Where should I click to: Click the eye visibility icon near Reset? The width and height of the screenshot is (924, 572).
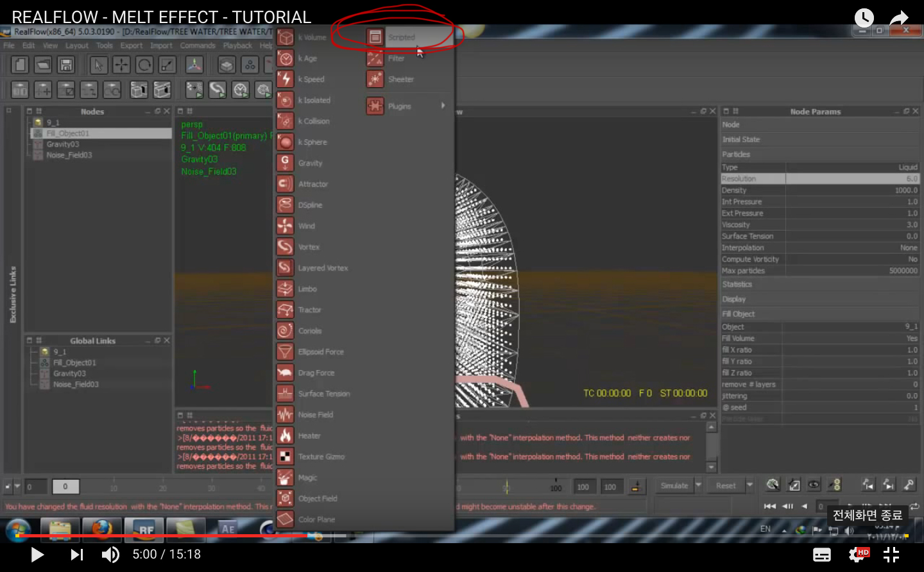coord(814,485)
